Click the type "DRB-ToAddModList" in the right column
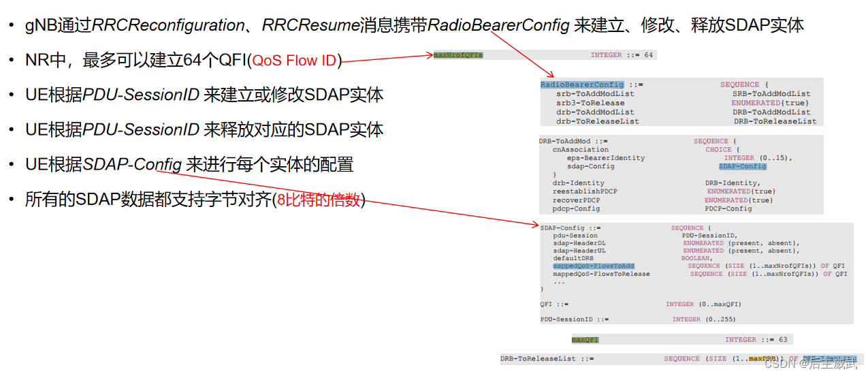 (x=771, y=112)
